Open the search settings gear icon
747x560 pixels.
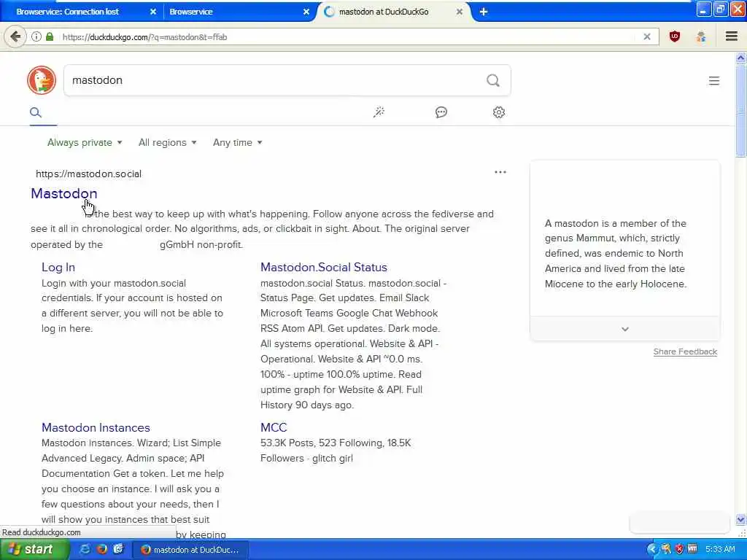coord(499,112)
